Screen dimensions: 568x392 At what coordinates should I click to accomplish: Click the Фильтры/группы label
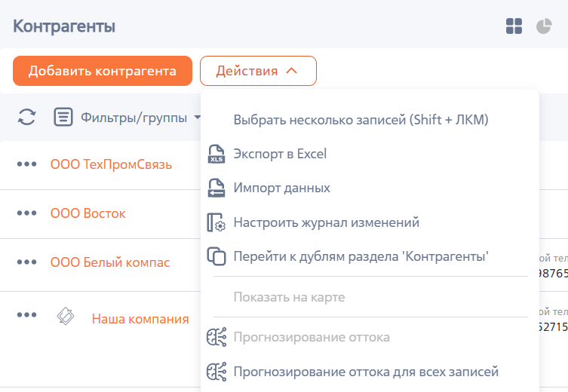pyautogui.click(x=134, y=118)
